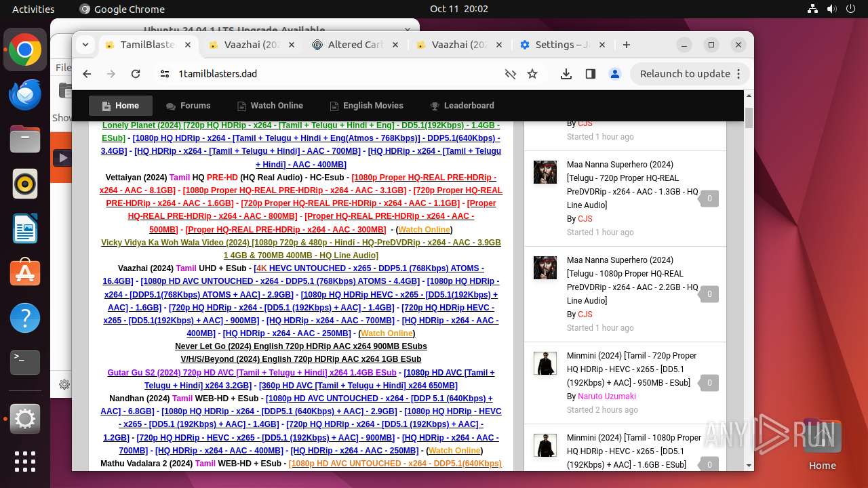Open Google Chrome from the dock
The height and width of the screenshot is (488, 868).
click(x=25, y=50)
